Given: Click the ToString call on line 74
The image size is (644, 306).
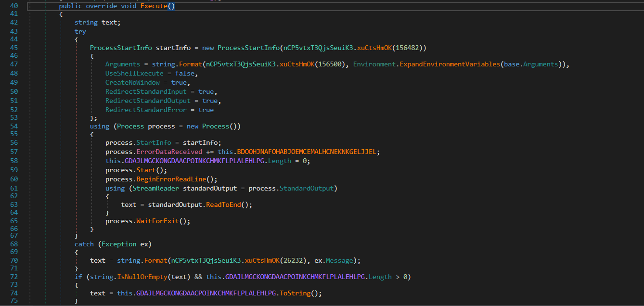Looking at the screenshot, I should [x=299, y=293].
